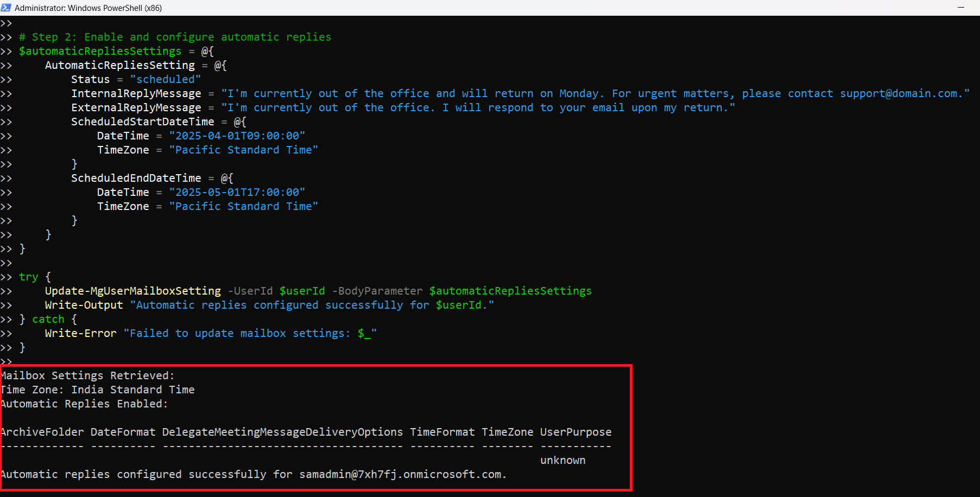Click the PowerShell icon in title bar
Screen dimensions: 980x497
6,8
